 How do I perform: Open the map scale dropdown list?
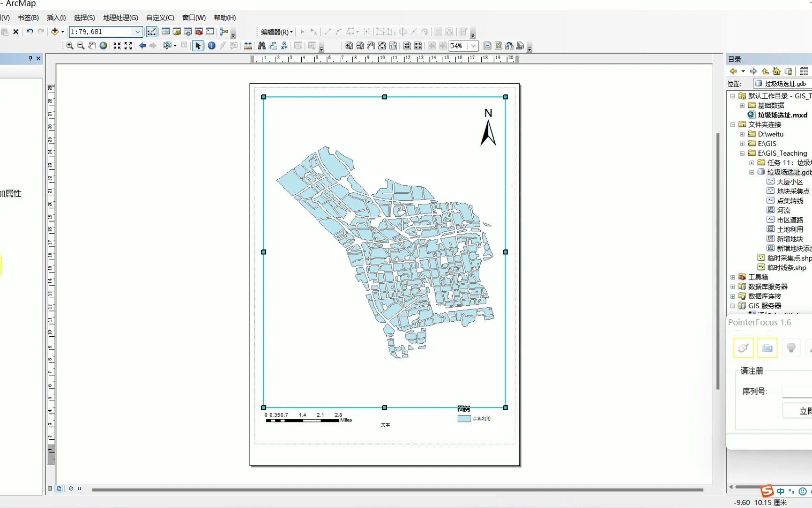click(x=137, y=32)
